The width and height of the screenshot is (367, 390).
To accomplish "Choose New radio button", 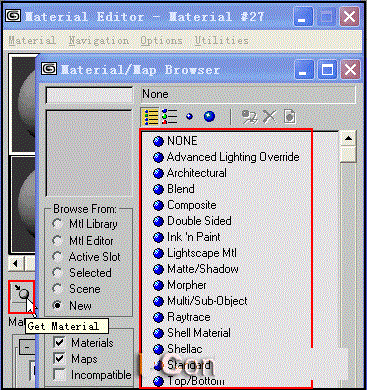I will tap(58, 305).
